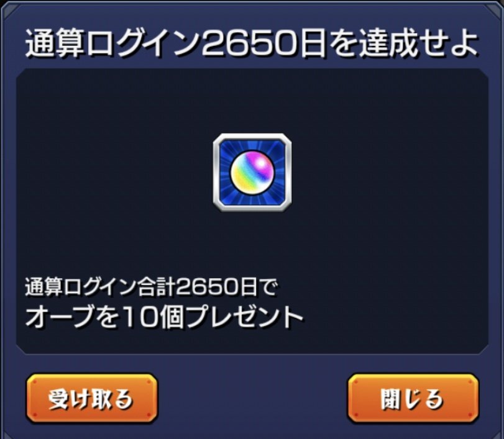This screenshot has height=439, width=504.
Task: Tap the 閉じる close button
Action: tap(413, 398)
